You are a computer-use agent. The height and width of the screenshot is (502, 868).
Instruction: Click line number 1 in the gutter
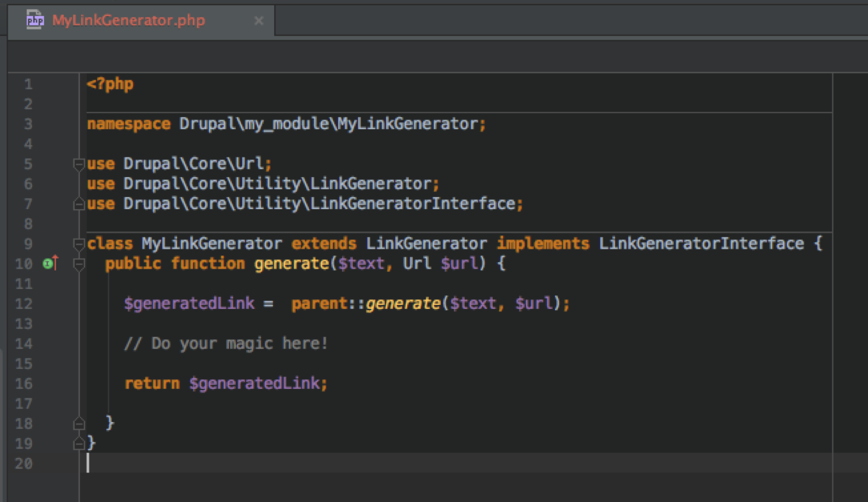tap(27, 84)
